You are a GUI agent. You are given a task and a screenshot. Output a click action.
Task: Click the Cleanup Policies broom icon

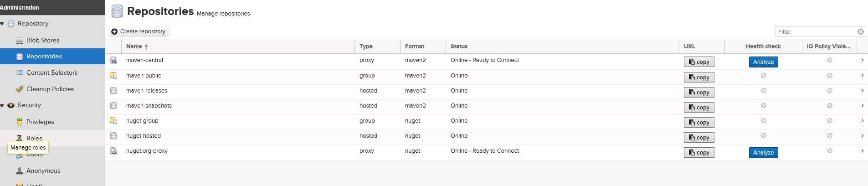tap(20, 89)
